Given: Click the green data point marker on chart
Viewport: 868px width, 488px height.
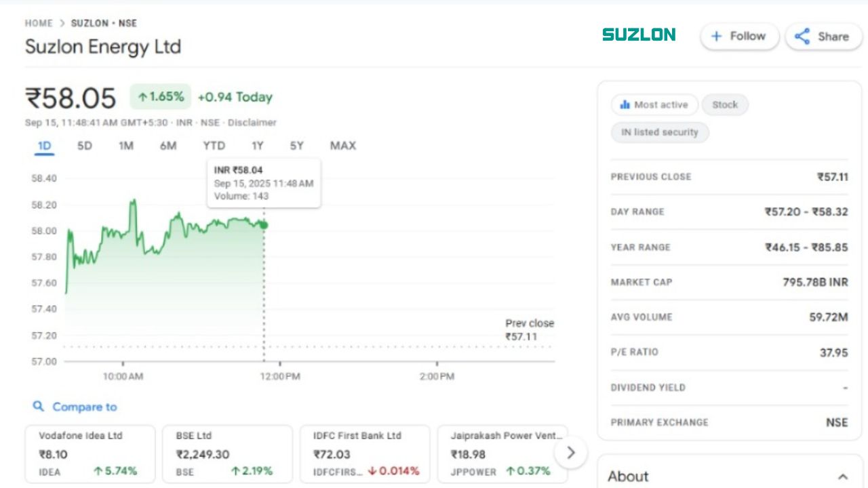Looking at the screenshot, I should pos(264,225).
